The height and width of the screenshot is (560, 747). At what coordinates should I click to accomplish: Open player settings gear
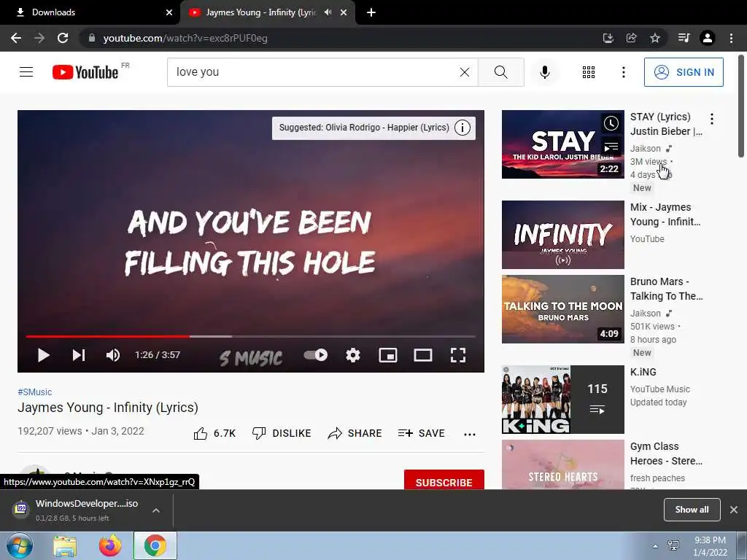353,355
